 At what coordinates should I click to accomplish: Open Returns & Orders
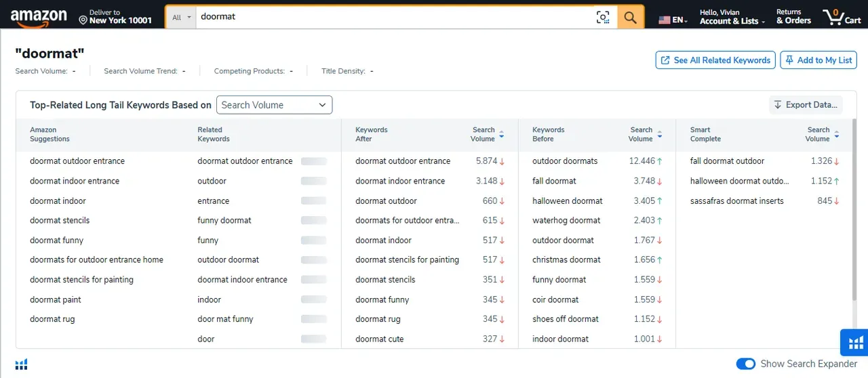click(793, 17)
